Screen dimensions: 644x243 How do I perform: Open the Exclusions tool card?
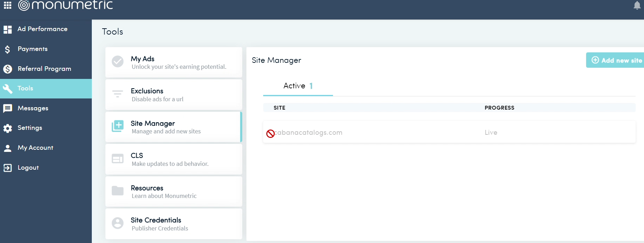[174, 95]
